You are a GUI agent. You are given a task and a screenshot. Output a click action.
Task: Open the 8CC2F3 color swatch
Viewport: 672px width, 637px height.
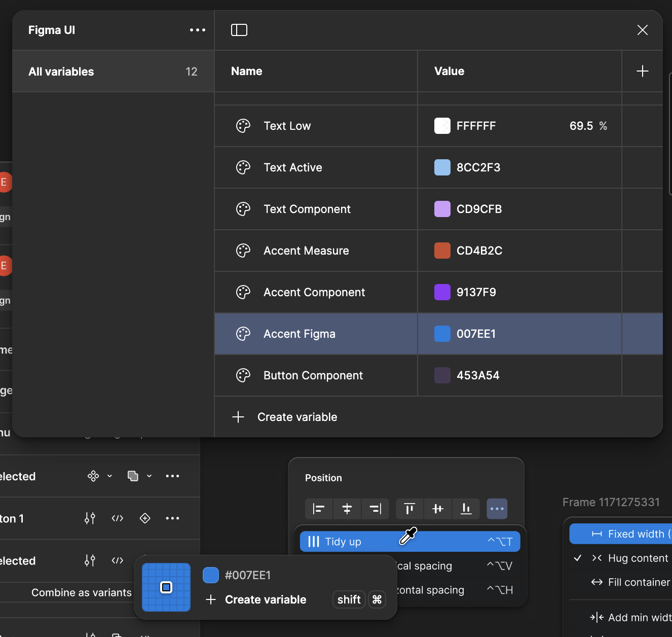point(442,167)
